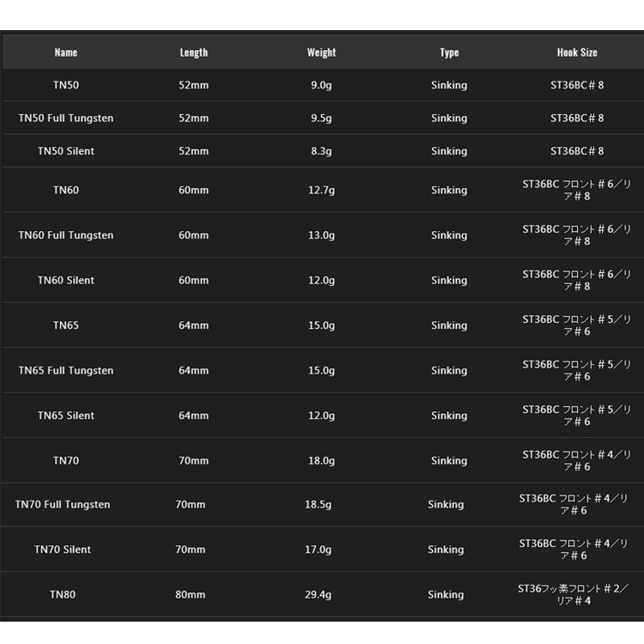
Task: Select the TN50 Silent name cell
Action: coord(66,151)
